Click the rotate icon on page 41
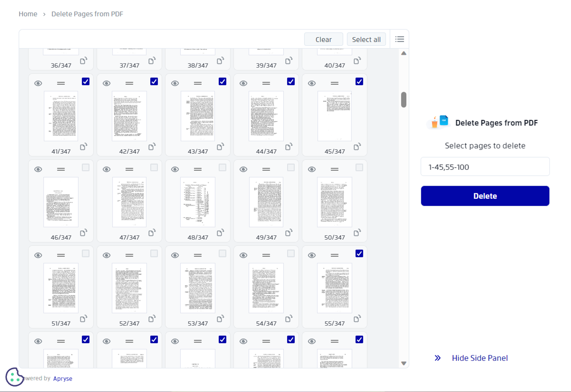 (84, 147)
